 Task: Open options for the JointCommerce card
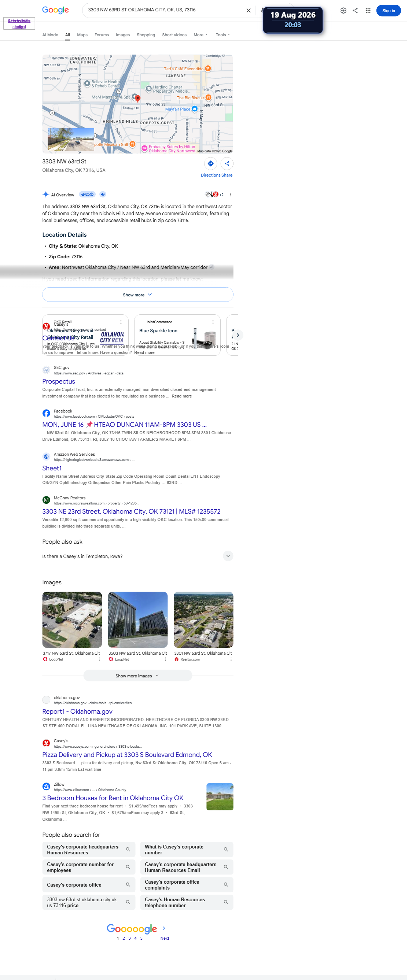tap(213, 322)
